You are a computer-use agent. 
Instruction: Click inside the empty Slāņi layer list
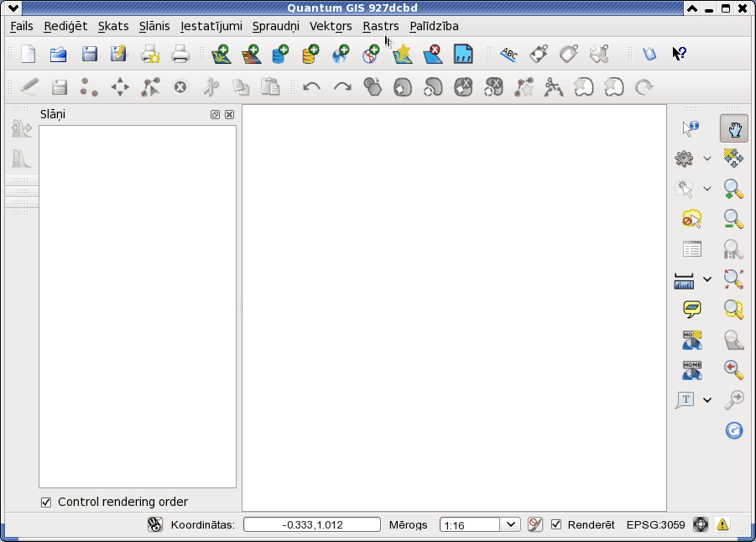(138, 307)
